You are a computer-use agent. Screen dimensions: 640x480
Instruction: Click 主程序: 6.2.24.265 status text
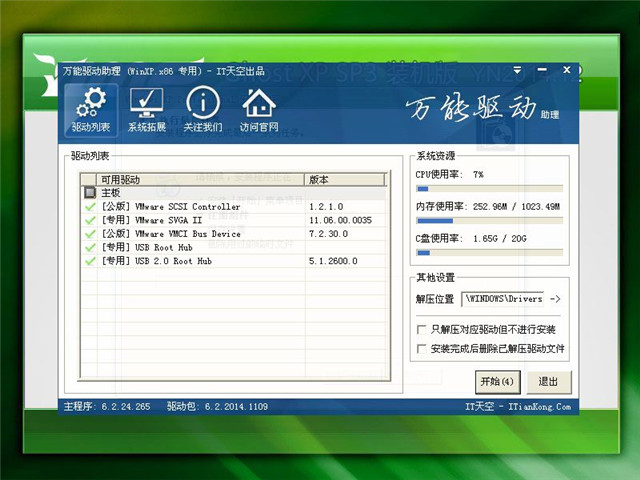pyautogui.click(x=107, y=407)
